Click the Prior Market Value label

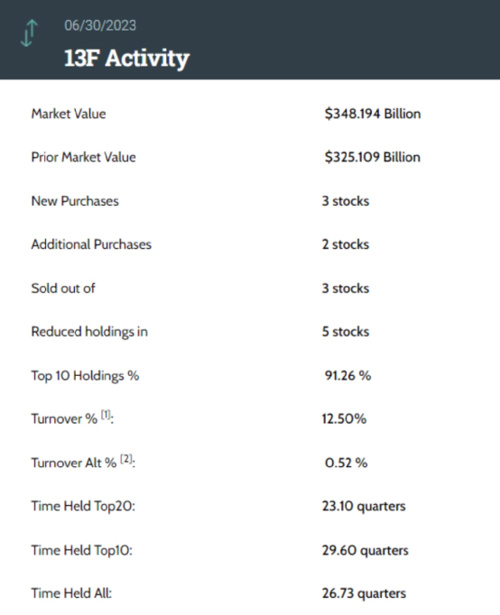coord(84,157)
